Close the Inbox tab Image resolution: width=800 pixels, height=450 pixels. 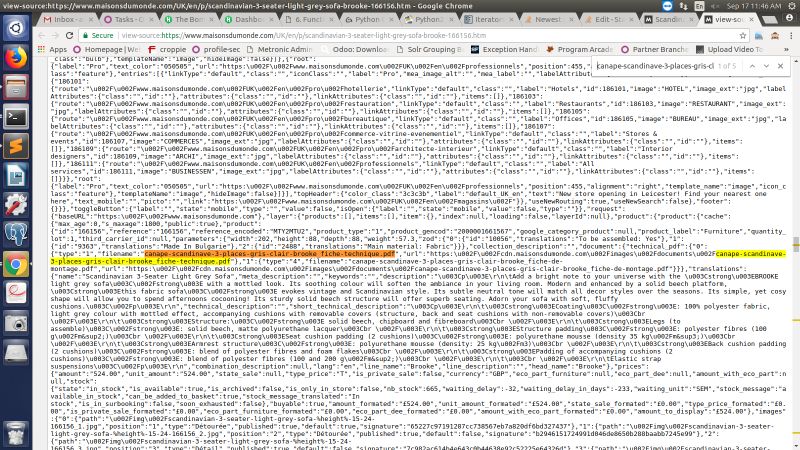coord(91,19)
